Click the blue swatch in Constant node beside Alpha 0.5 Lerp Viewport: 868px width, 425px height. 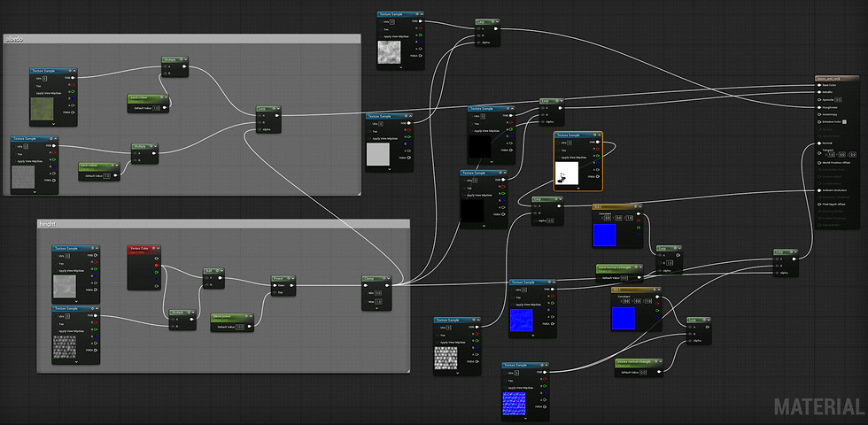(x=604, y=236)
